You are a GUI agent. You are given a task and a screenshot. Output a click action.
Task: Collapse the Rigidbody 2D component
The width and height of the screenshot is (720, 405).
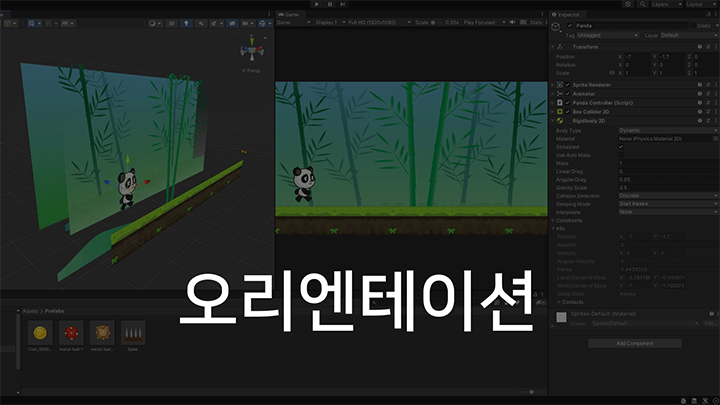click(x=553, y=121)
